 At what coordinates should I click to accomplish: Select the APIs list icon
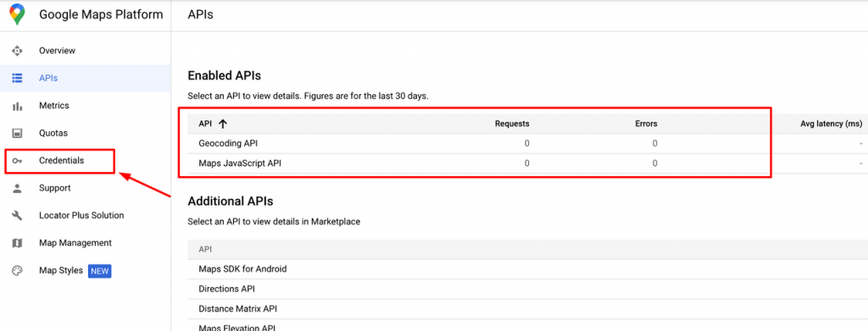pyautogui.click(x=17, y=79)
